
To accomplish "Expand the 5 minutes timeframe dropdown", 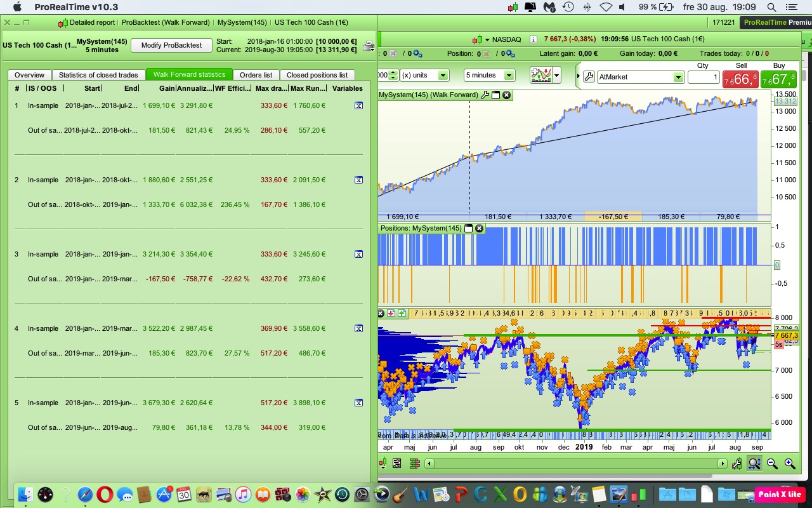I will tap(508, 76).
